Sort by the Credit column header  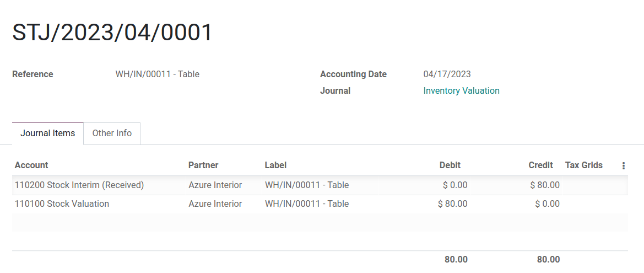tap(540, 165)
